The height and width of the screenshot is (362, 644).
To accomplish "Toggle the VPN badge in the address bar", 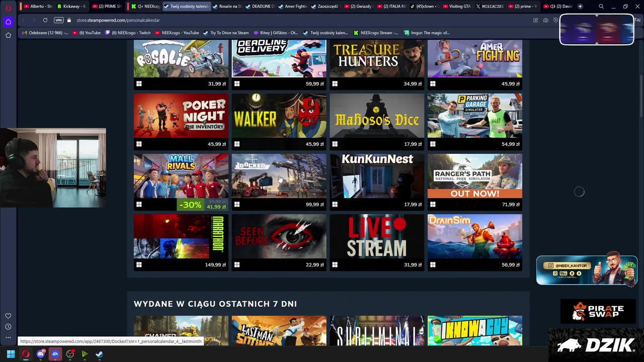I will (58, 20).
